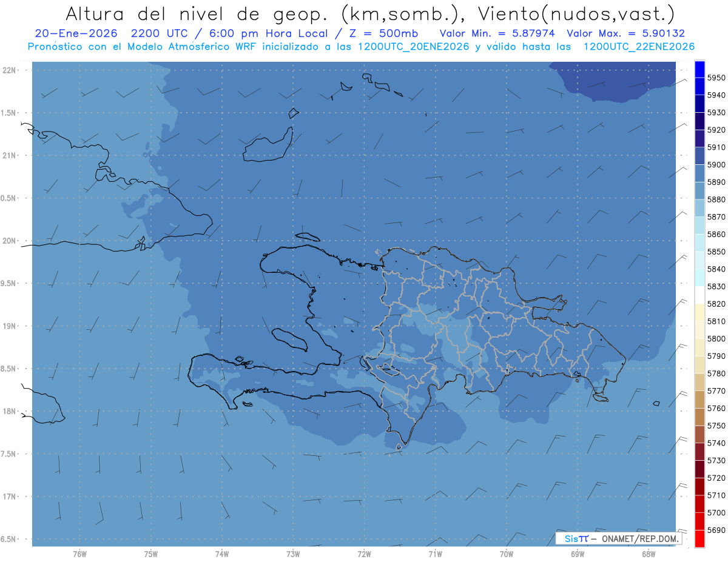Click the '1200UTC_22ENE2026' valid-until text

639,47
